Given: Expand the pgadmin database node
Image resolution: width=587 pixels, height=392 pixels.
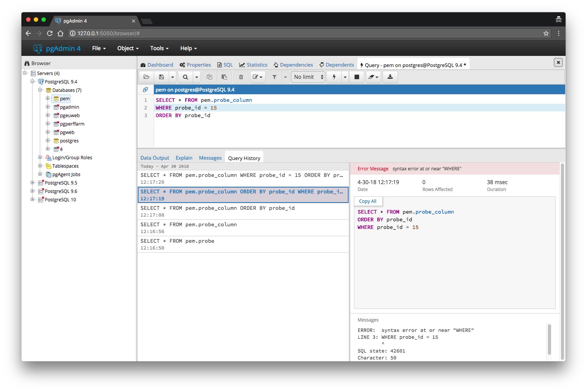Looking at the screenshot, I should pos(48,107).
